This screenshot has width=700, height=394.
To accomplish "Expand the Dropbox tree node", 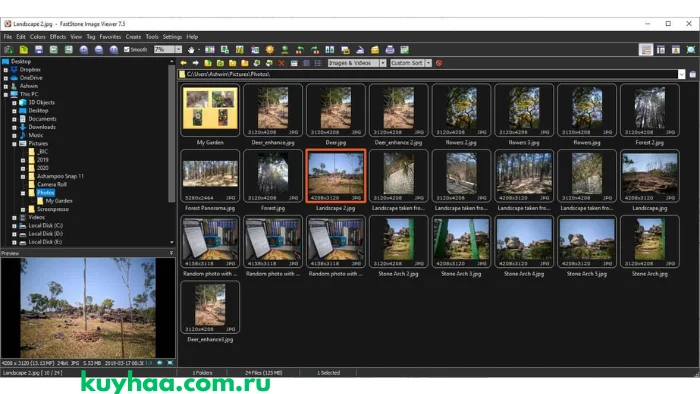I will [6, 70].
